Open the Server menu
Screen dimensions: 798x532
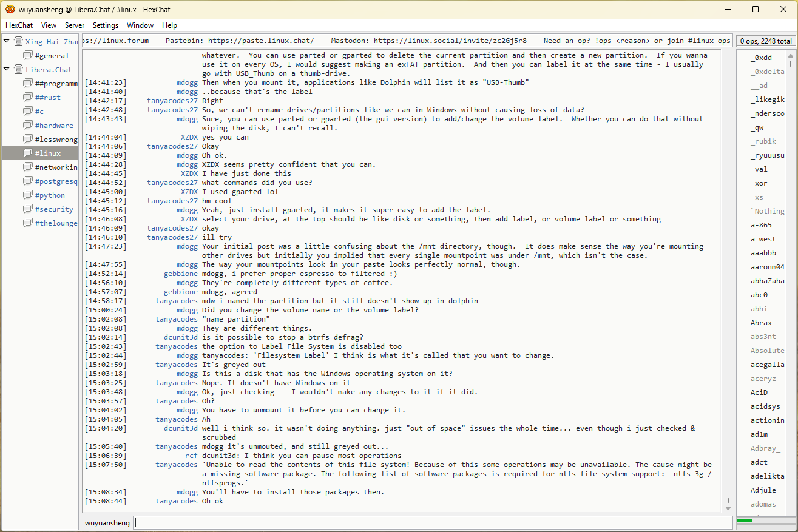(x=75, y=25)
